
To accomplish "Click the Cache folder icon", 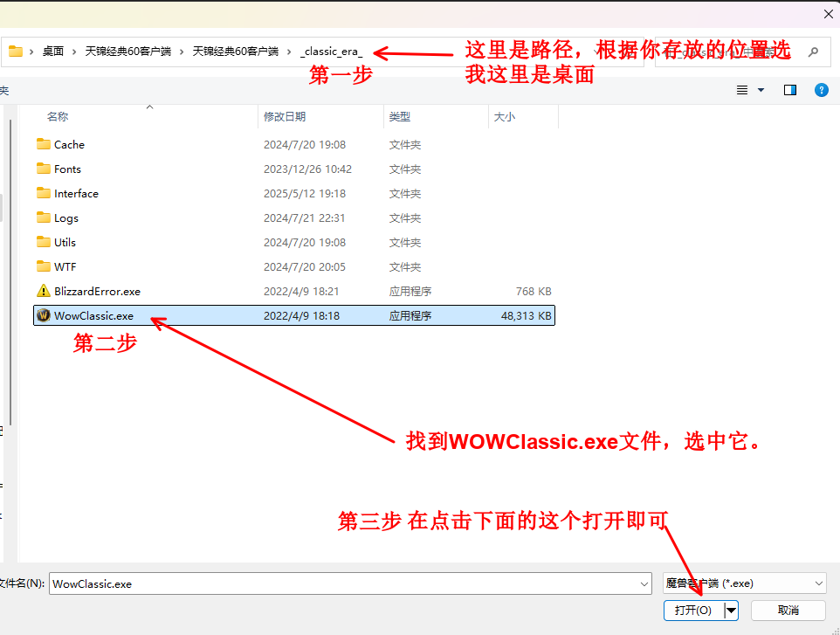I will click(44, 144).
